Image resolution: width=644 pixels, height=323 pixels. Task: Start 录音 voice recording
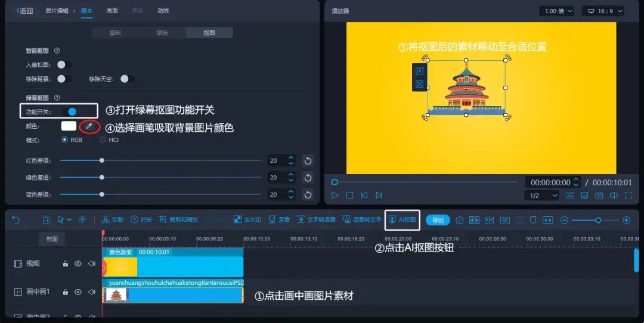tap(279, 219)
